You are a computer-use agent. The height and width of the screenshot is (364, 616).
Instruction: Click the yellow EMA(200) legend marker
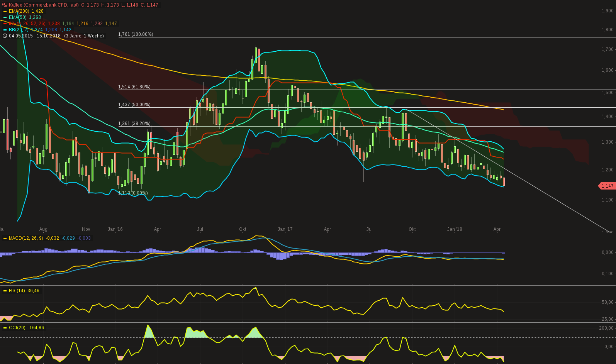(x=5, y=11)
